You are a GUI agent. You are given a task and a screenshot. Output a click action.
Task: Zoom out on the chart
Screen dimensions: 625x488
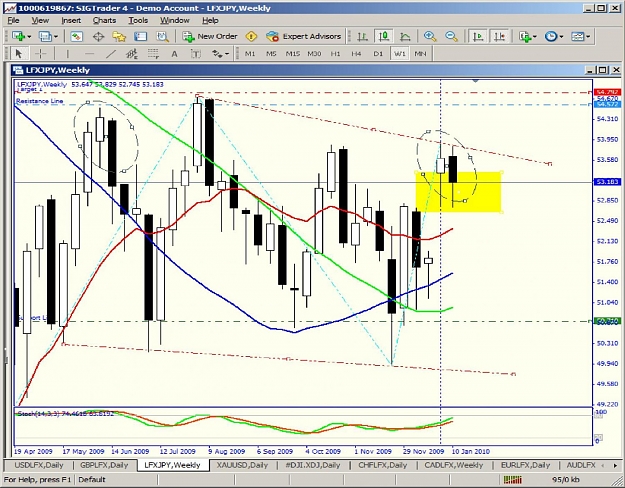pyautogui.click(x=451, y=37)
